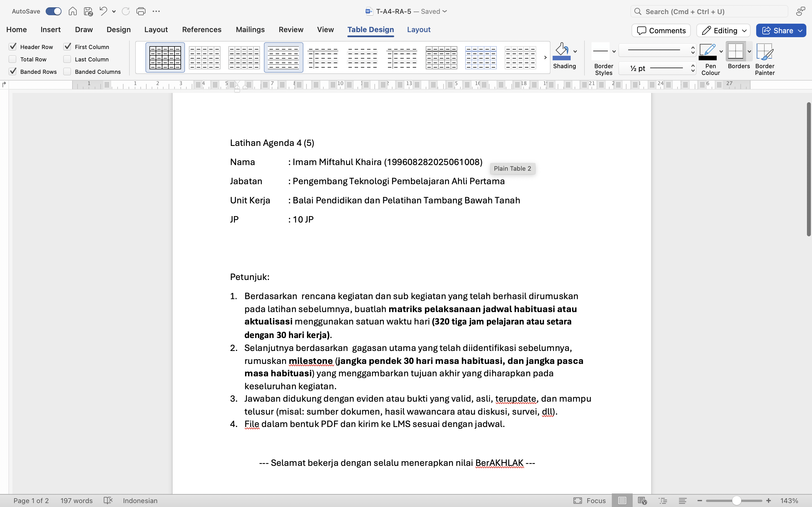
Task: Click the Shading paint bucket icon
Action: coord(561,51)
